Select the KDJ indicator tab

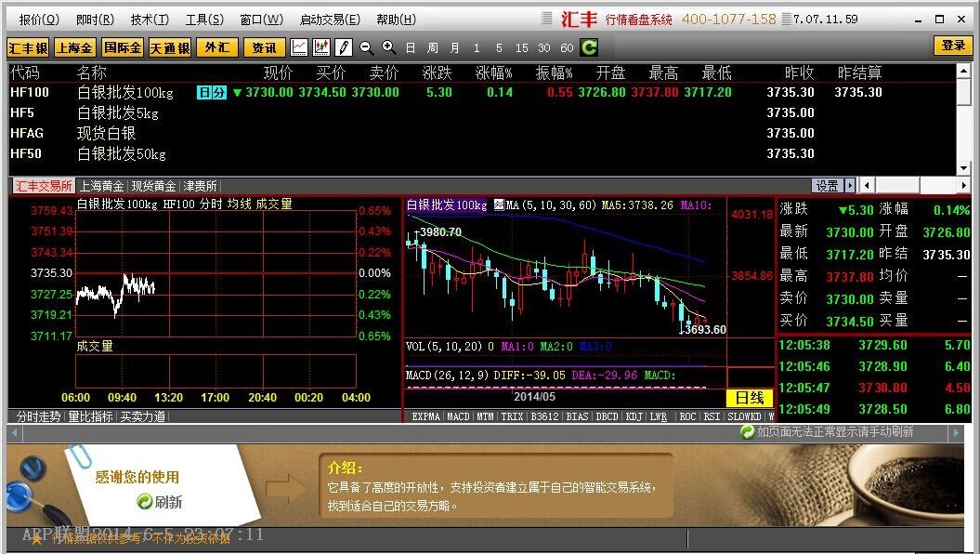point(635,416)
